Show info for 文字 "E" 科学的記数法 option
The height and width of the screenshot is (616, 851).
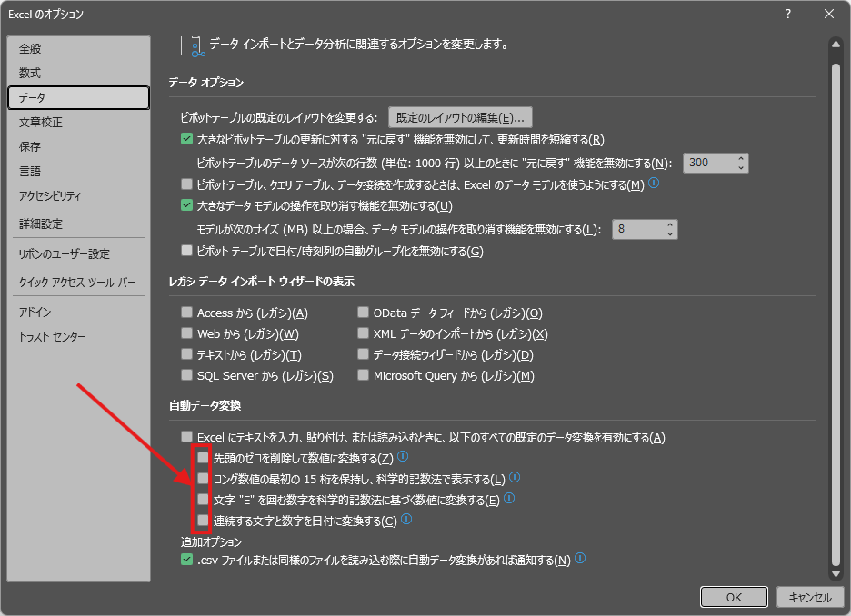pos(509,498)
